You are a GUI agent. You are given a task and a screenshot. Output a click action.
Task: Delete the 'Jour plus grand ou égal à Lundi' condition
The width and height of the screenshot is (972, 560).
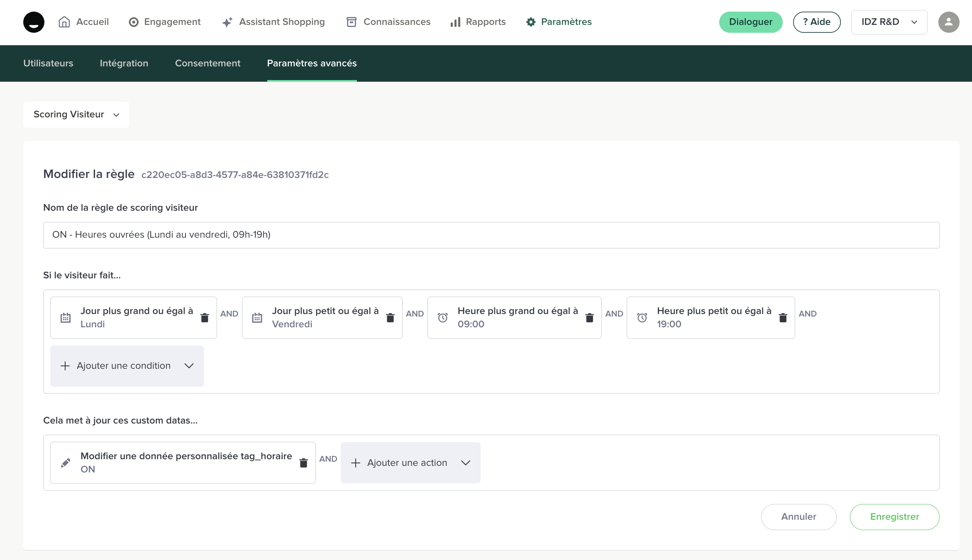point(205,318)
